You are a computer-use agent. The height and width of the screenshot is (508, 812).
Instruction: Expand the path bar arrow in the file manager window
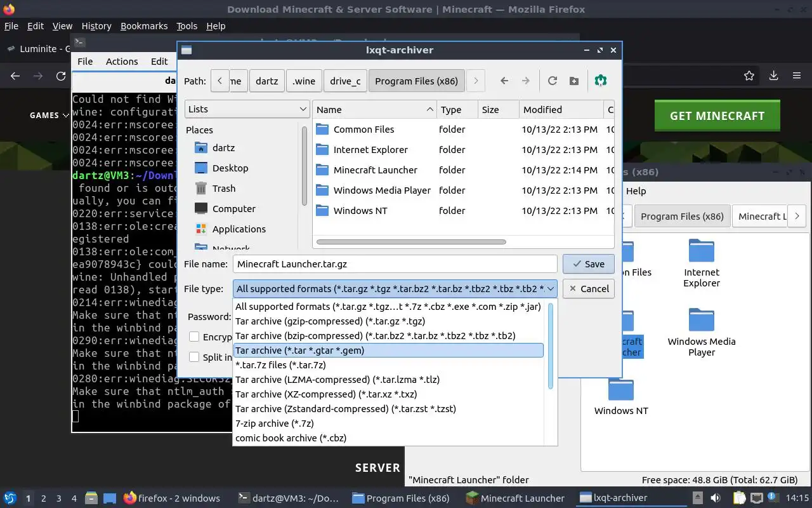(x=797, y=216)
